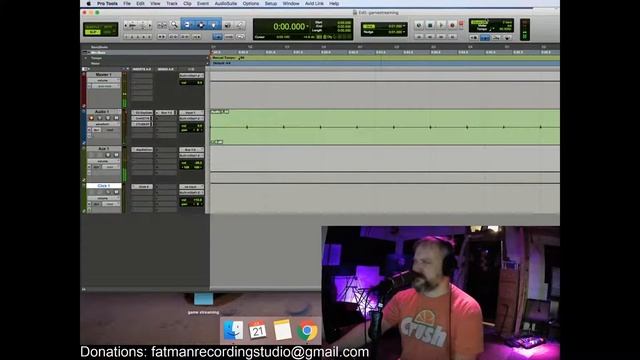Click the Go to End transport button

pyautogui.click(x=452, y=37)
